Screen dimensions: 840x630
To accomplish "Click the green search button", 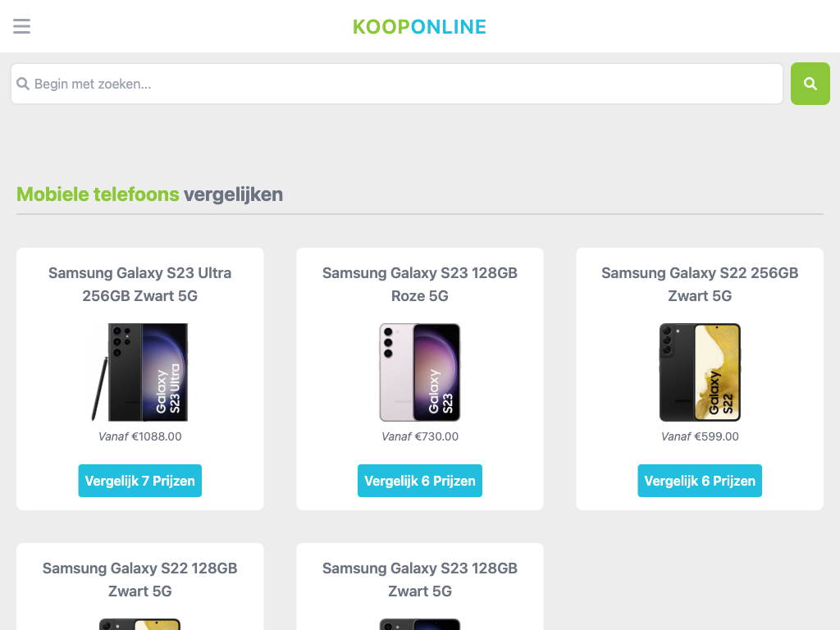I will (810, 84).
